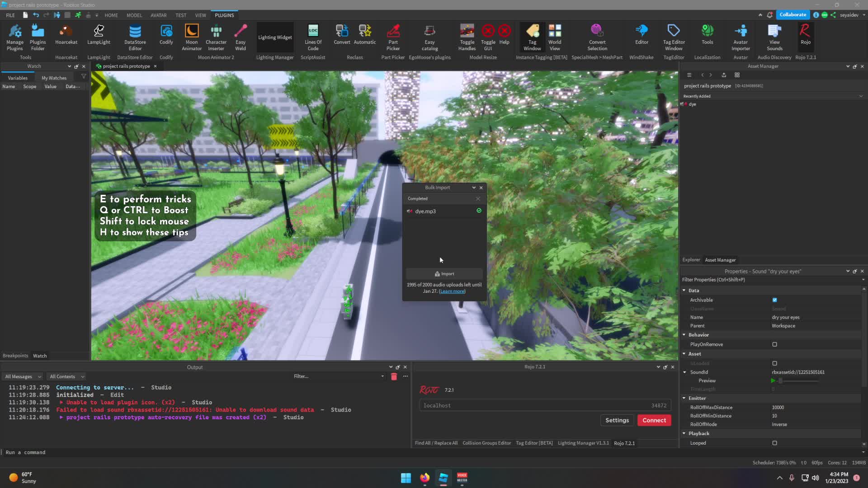Open the All Messages filter dropdown
This screenshot has width=868, height=488.
pos(23,376)
